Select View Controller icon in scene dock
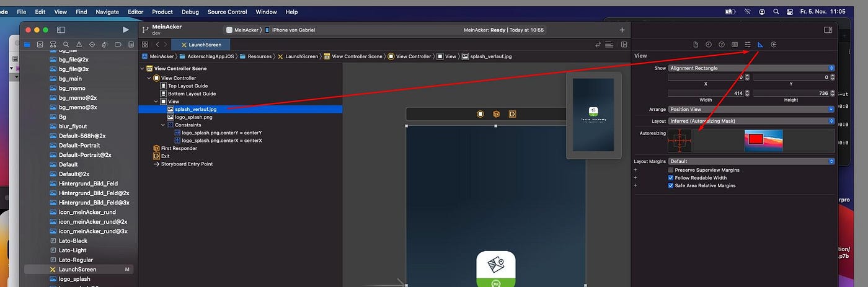Viewport: 868px width, 287px height. [480, 114]
